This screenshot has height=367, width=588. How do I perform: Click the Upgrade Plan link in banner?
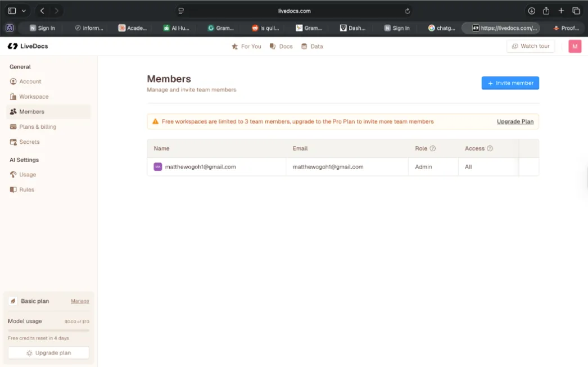[515, 121]
